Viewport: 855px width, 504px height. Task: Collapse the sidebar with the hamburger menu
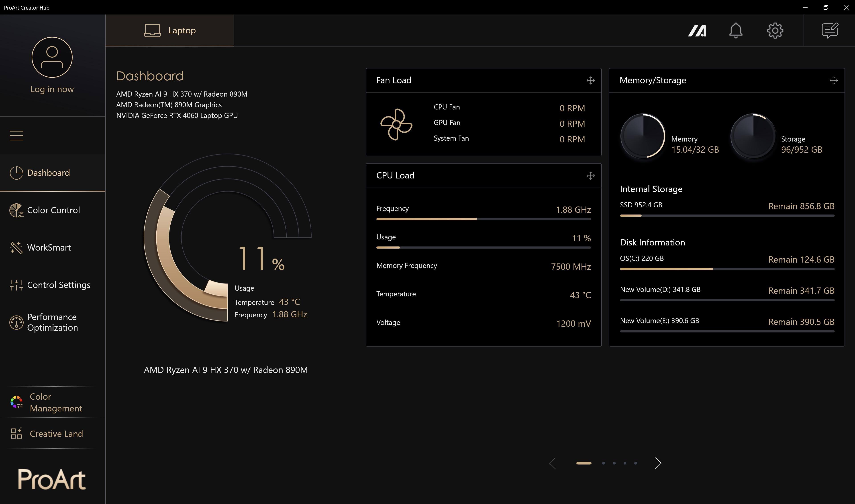point(16,136)
